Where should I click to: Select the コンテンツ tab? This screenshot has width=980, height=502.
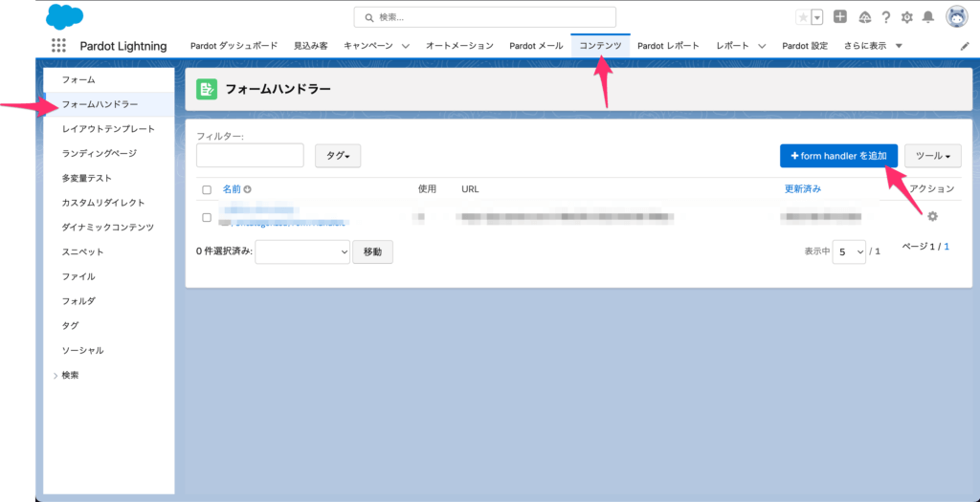pyautogui.click(x=600, y=46)
